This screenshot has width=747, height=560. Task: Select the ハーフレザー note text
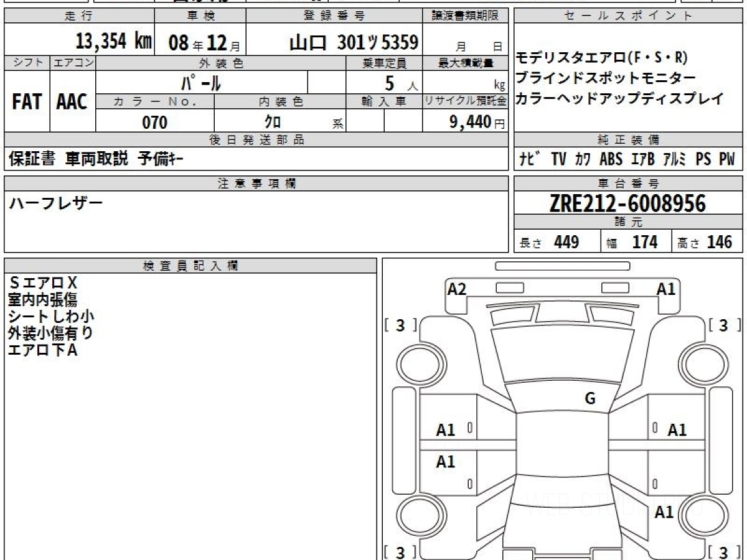pos(56,203)
